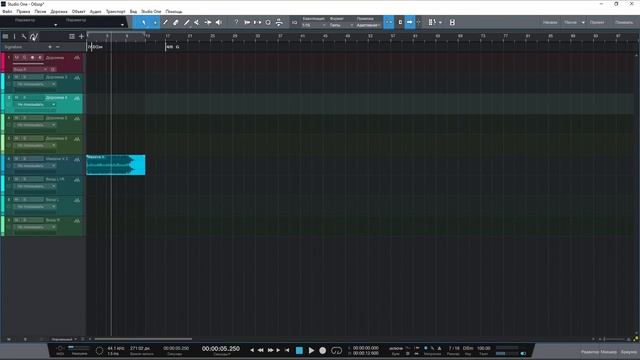Open the Браузер panel
This screenshot has height=360, width=640.
pyautogui.click(x=629, y=352)
